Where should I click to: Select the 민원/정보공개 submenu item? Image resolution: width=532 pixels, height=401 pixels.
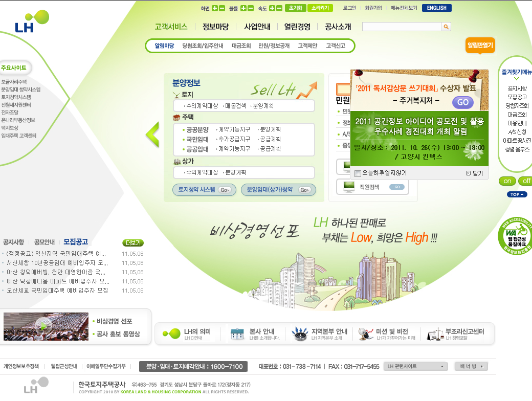[x=274, y=46]
